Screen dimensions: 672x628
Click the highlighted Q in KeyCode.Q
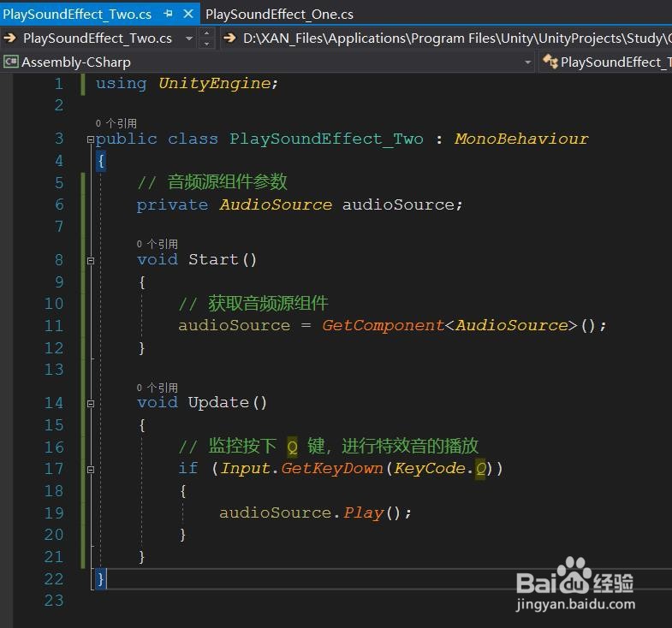[480, 469]
